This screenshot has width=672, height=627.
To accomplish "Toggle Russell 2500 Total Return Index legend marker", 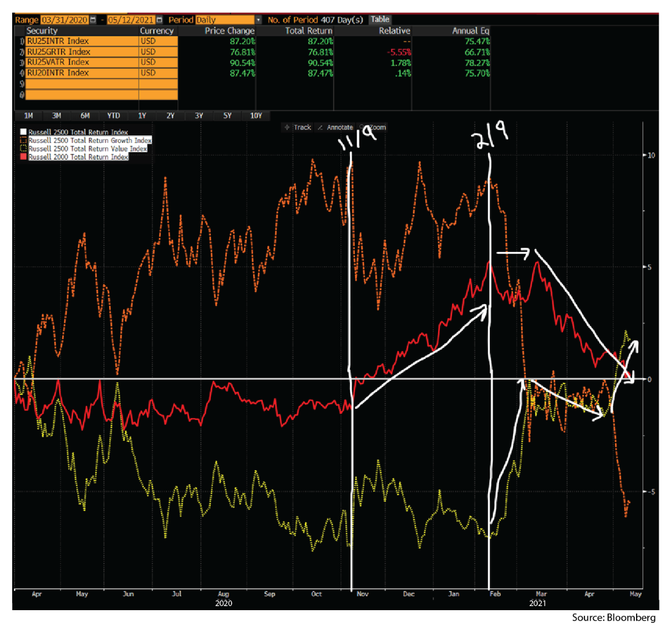I will [24, 132].
